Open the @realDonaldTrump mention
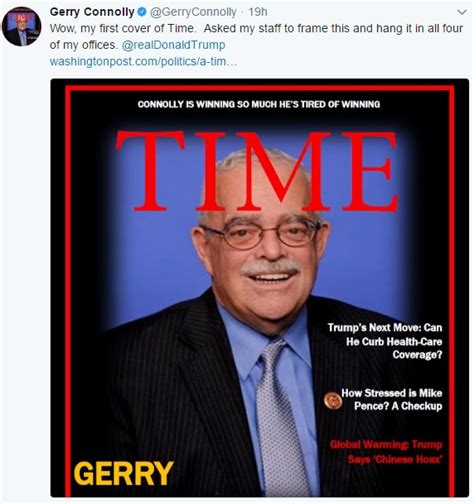The image size is (474, 504). click(x=173, y=45)
